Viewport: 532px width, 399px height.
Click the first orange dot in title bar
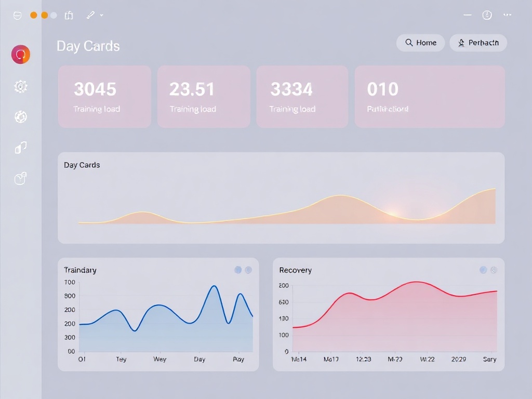tap(34, 15)
